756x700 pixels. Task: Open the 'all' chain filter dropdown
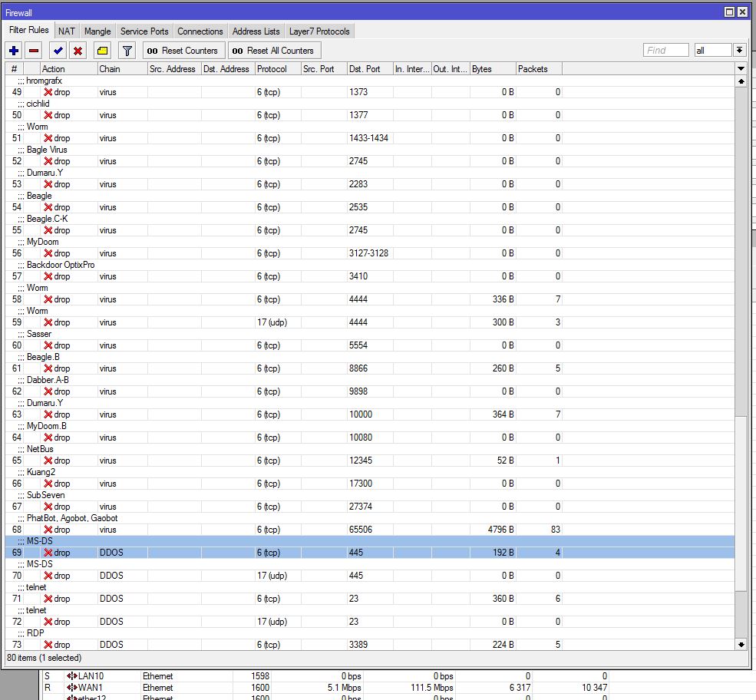[x=739, y=50]
